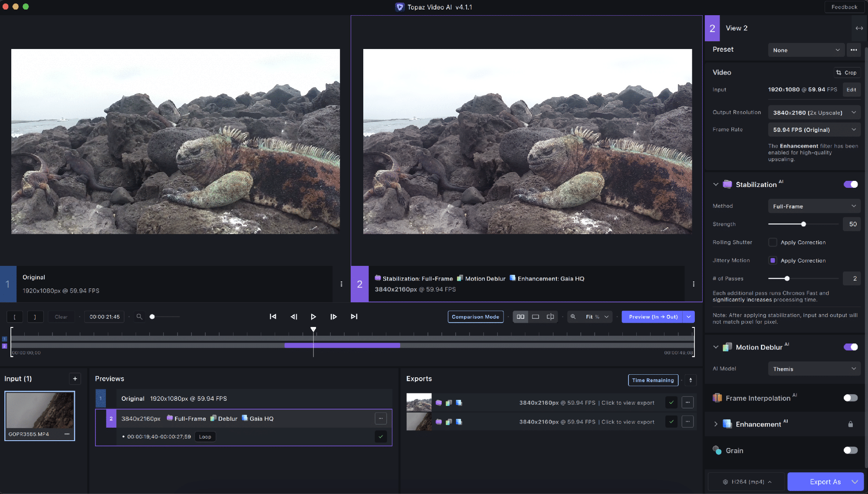This screenshot has width=868, height=494.
Task: Open the three-dot menu for view 2
Action: tap(694, 284)
